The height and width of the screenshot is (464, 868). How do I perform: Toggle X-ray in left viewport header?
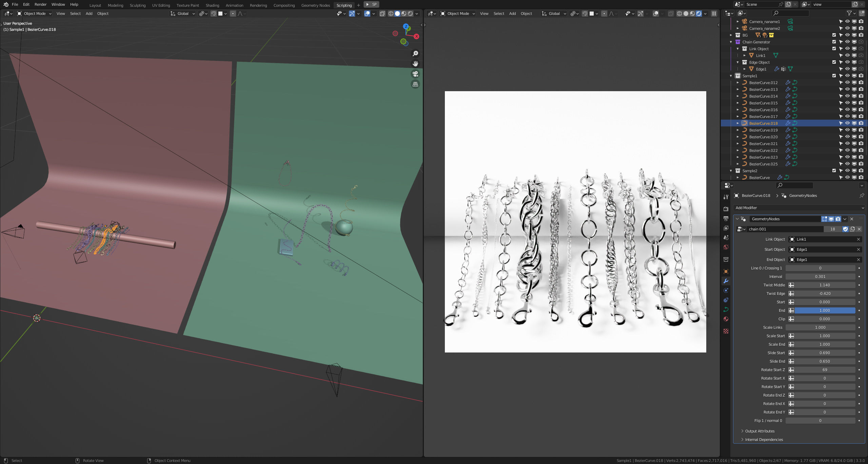point(382,14)
